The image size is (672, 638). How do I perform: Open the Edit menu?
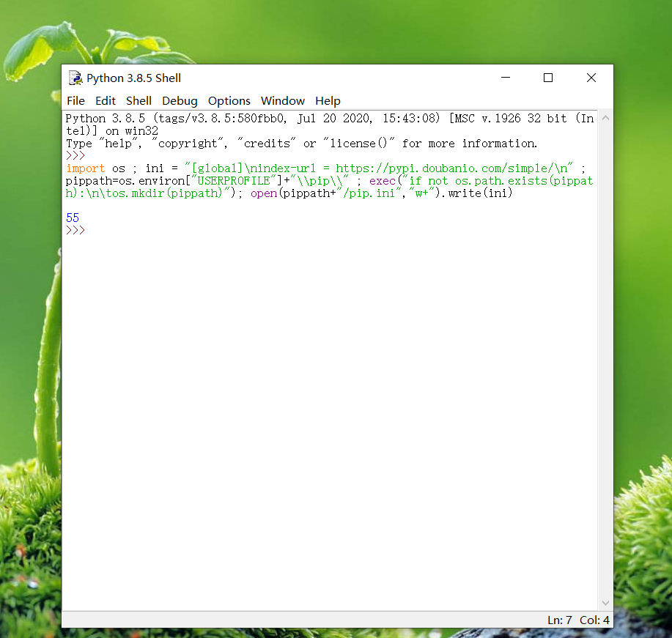coord(106,100)
